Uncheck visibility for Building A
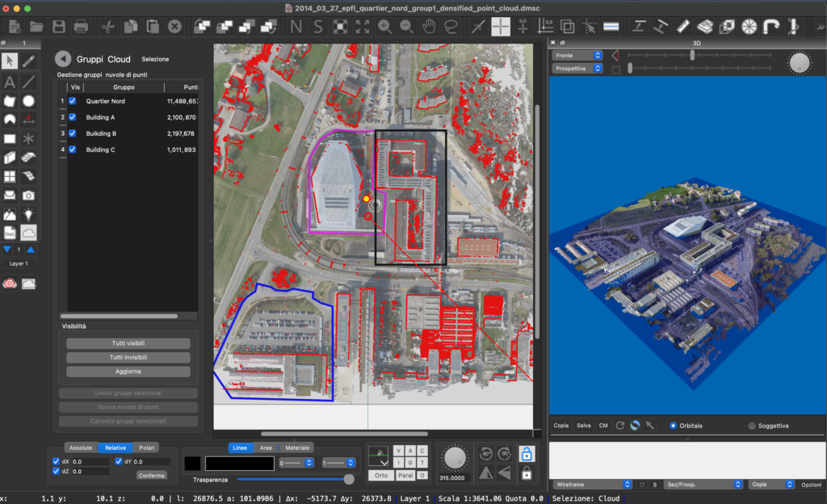This screenshot has height=504, width=827. coord(73,117)
